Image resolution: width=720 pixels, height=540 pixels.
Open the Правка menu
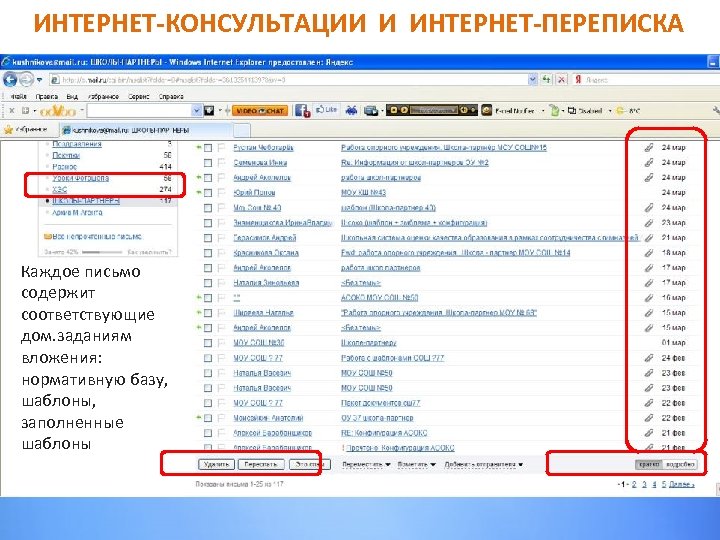click(46, 96)
